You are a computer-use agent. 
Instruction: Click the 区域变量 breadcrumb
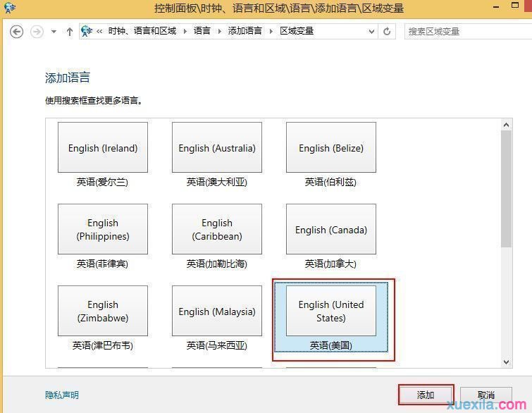(x=297, y=31)
